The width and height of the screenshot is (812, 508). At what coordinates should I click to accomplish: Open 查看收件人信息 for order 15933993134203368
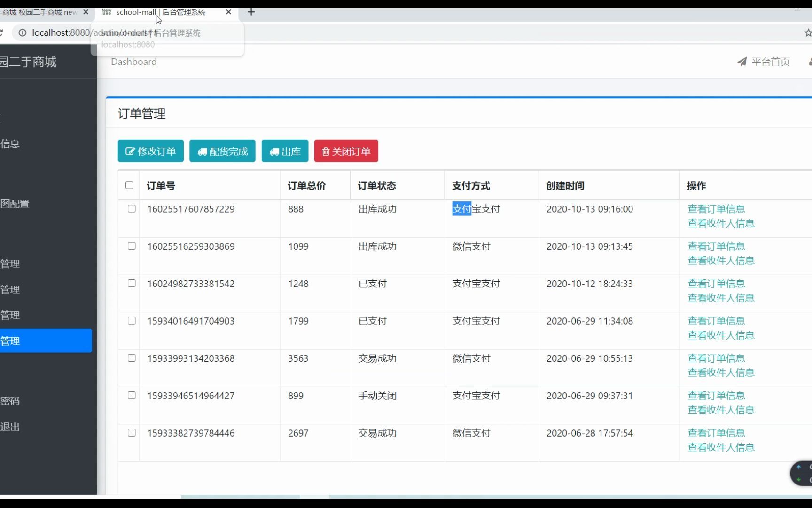pos(721,373)
